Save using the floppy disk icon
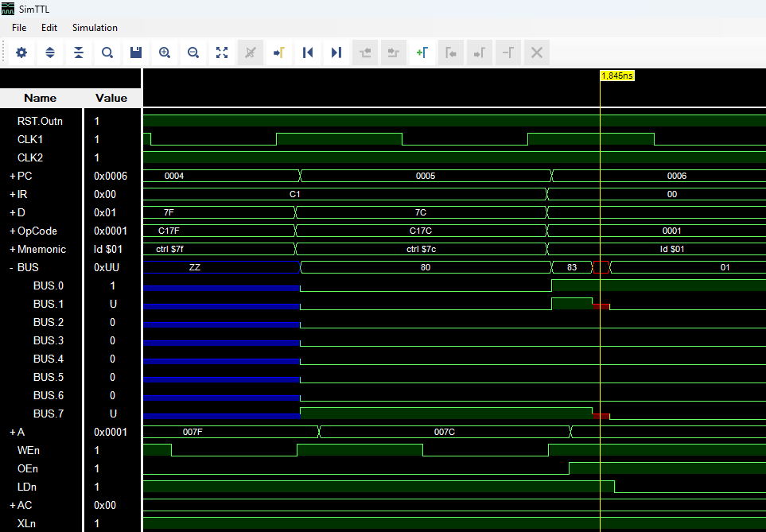 (x=136, y=52)
